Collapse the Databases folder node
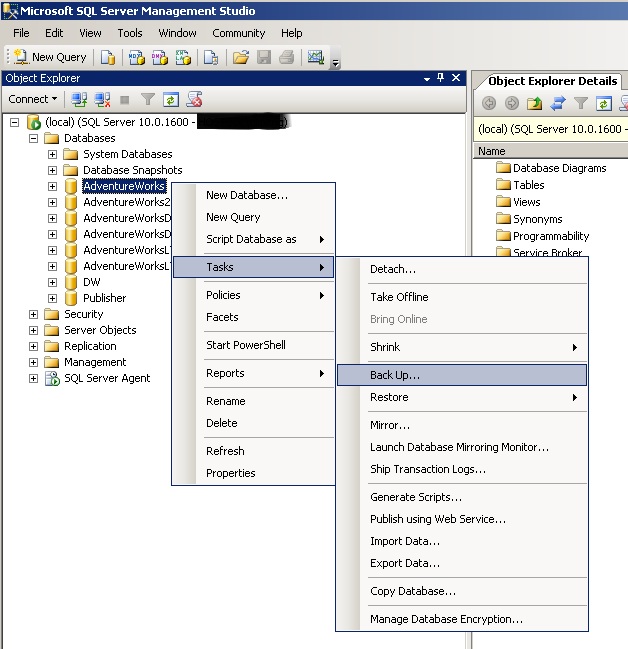The image size is (628, 649). [x=33, y=138]
